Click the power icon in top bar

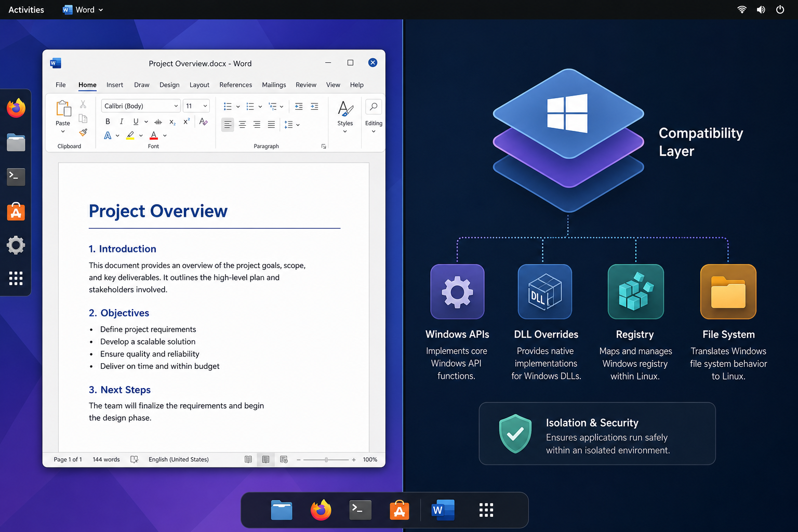coord(780,9)
